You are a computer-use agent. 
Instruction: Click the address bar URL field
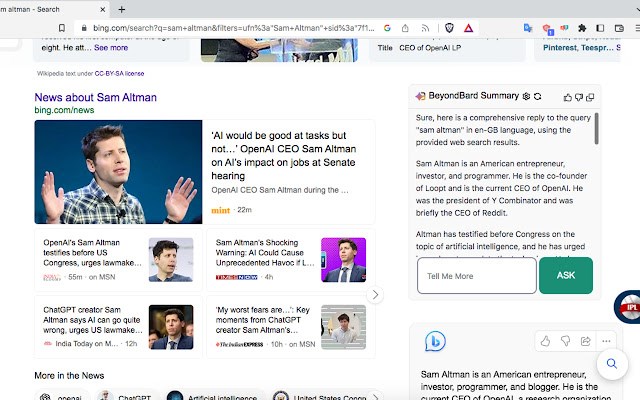(233, 28)
